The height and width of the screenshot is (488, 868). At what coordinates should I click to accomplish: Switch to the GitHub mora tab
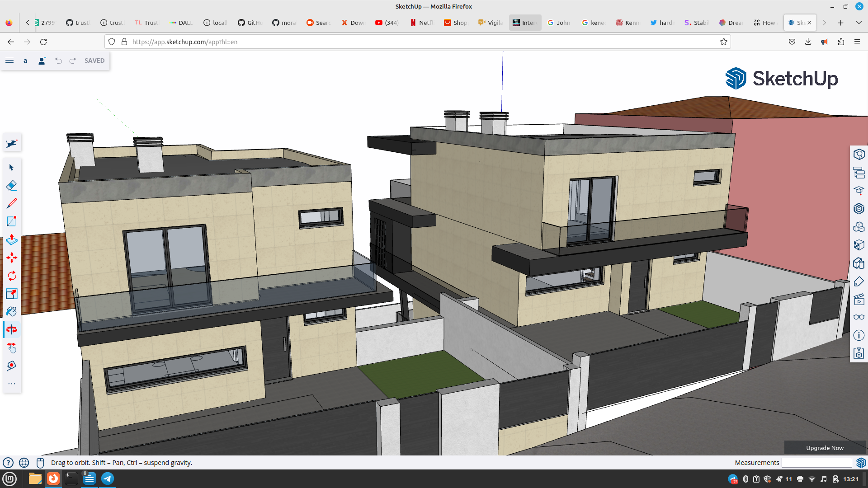[284, 23]
